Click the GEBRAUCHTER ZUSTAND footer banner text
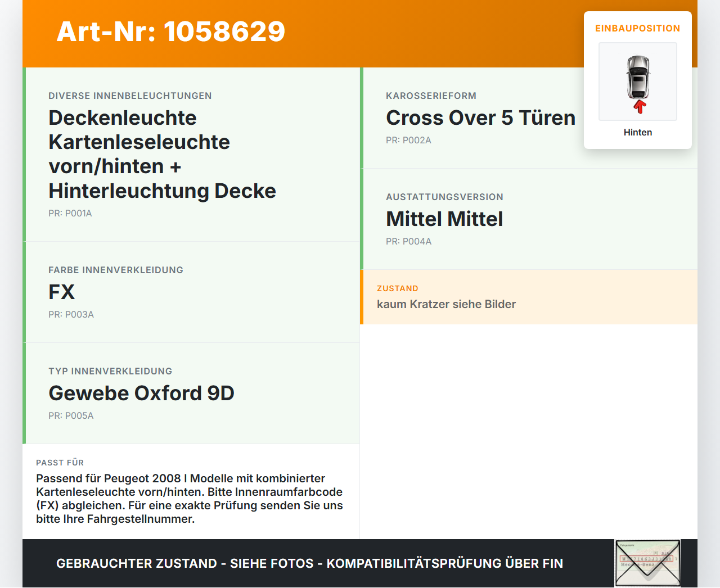Screen dimensions: 720x588 pyautogui.click(x=310, y=563)
